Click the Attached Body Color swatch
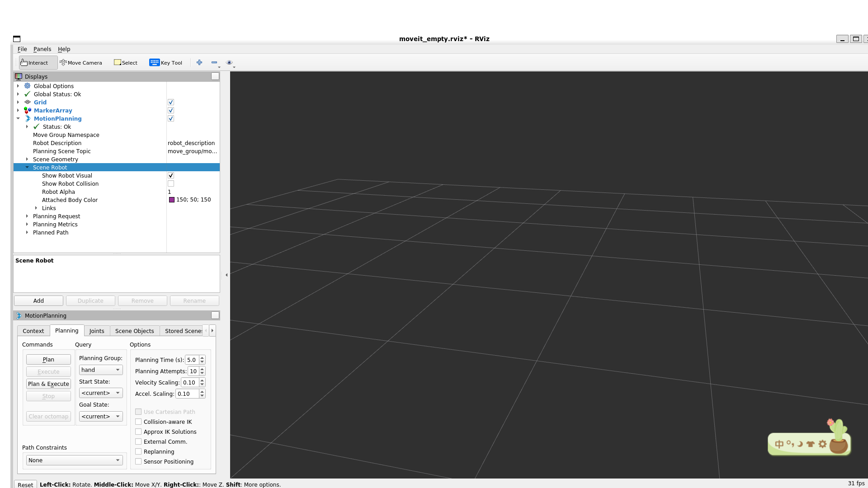 [x=172, y=200]
